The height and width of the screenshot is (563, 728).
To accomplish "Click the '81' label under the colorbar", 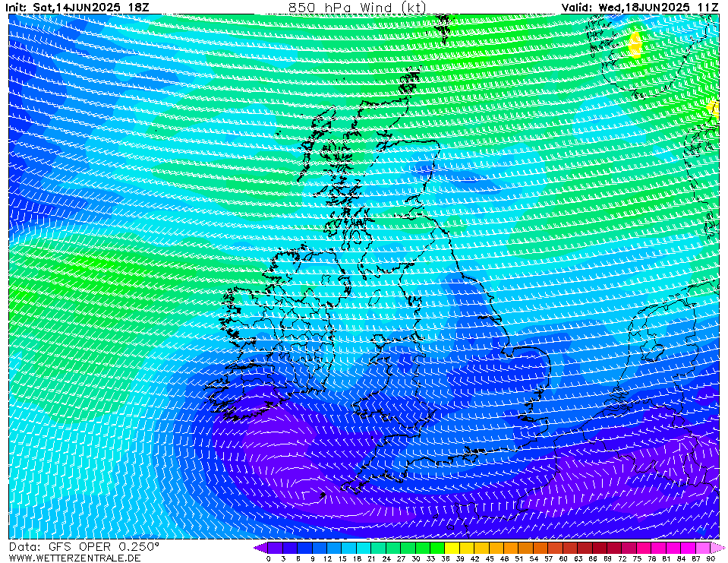I will (x=667, y=558).
